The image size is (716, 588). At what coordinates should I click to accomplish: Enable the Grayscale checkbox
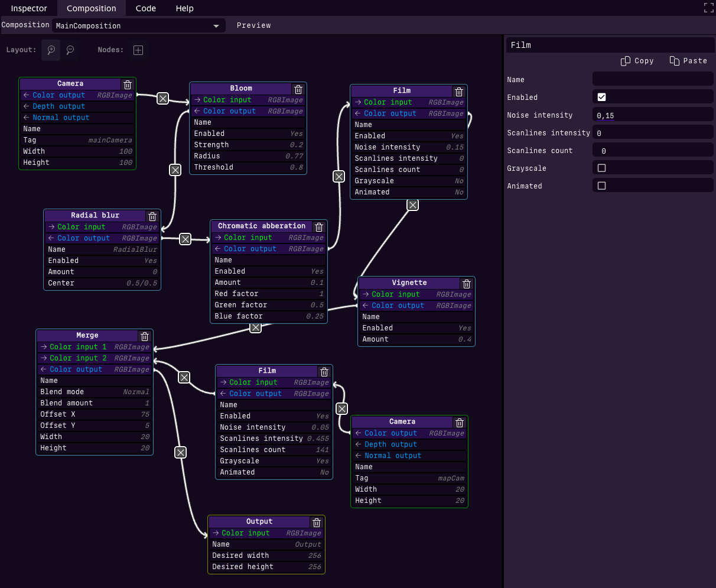pos(601,168)
